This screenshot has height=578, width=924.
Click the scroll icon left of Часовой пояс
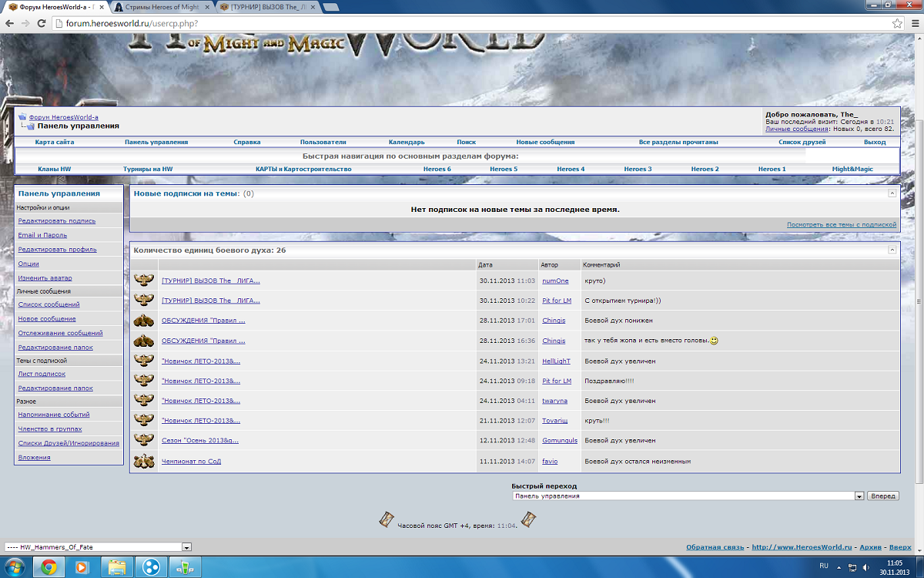coord(387,520)
